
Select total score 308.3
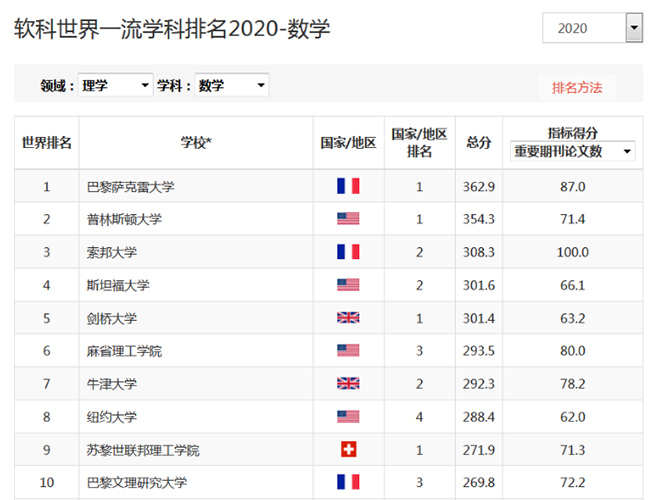click(479, 252)
